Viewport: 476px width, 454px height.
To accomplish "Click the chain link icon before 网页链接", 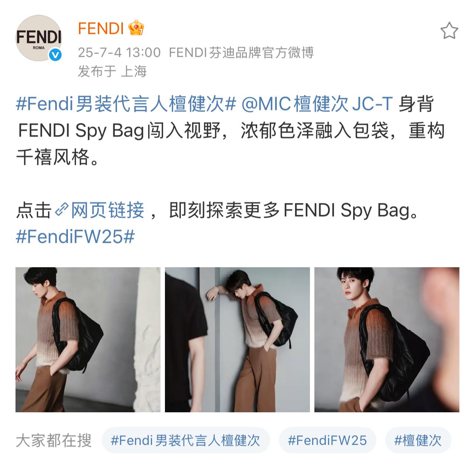I will coord(61,210).
